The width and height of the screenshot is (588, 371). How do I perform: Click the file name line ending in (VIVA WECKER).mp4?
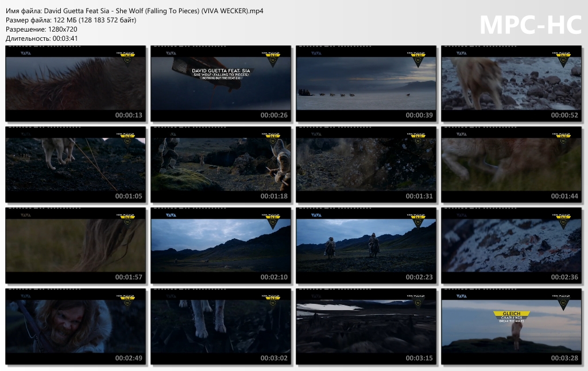coord(134,11)
